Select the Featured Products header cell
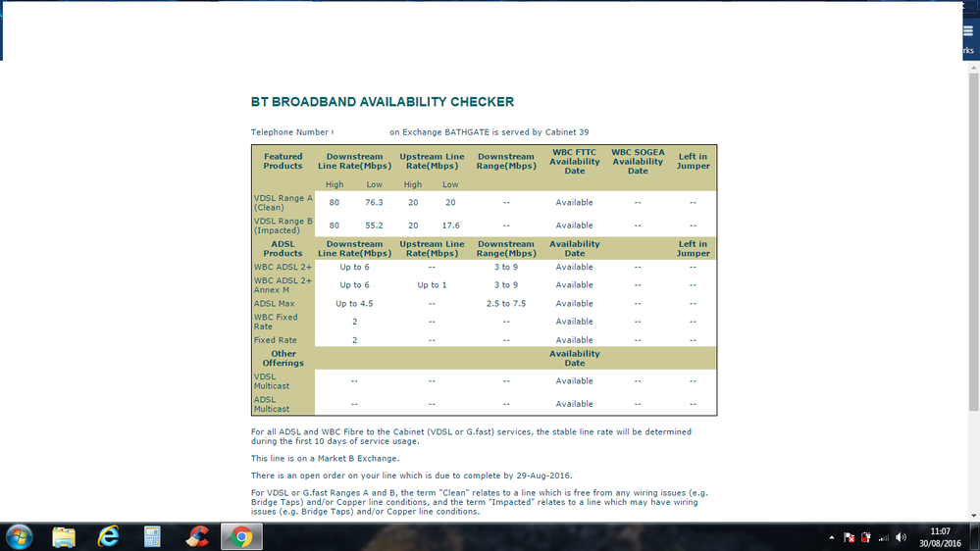 pyautogui.click(x=283, y=161)
